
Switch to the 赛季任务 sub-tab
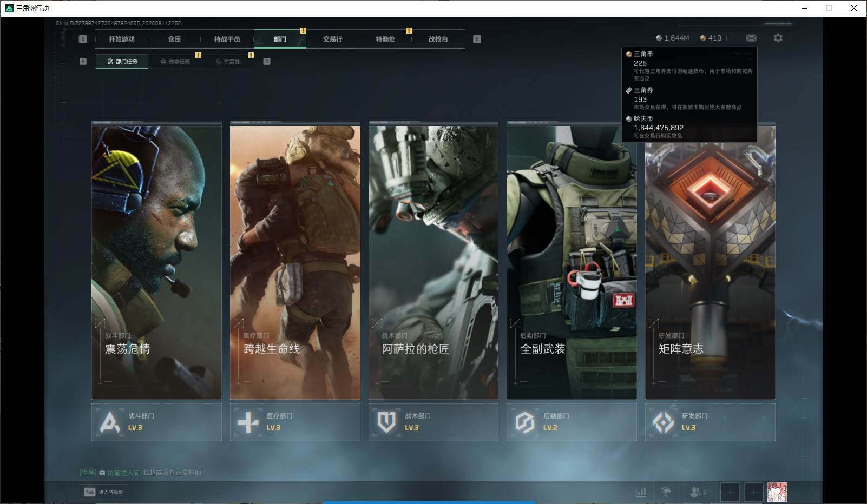[x=175, y=62]
